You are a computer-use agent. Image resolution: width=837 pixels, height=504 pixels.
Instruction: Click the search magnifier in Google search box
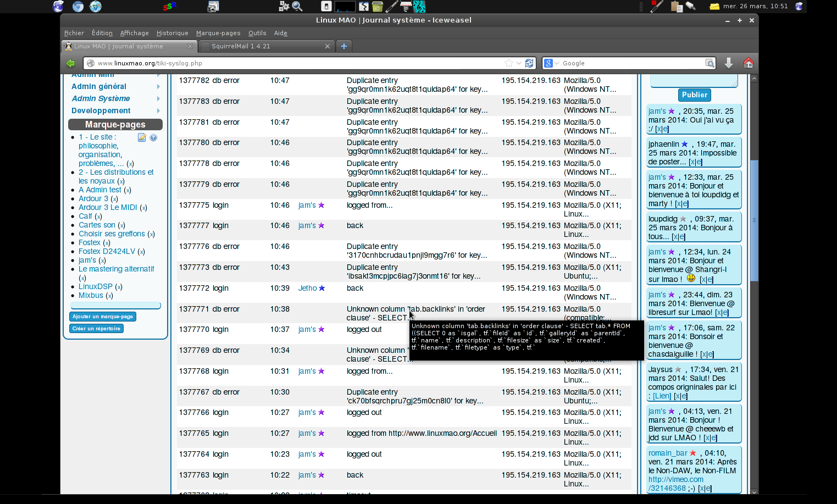click(710, 63)
